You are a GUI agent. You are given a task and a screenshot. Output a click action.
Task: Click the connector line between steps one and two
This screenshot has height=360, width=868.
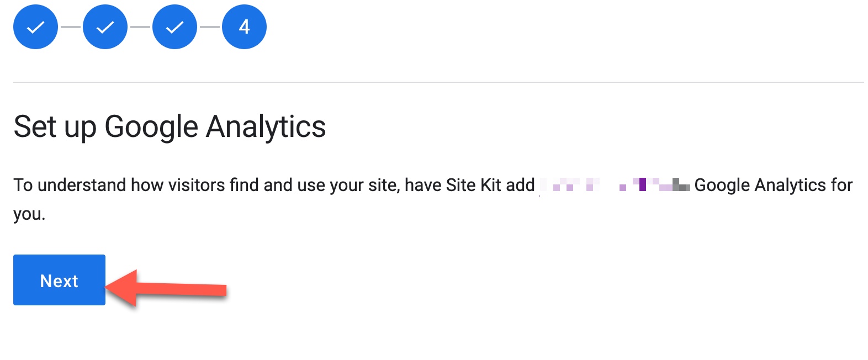pos(71,27)
